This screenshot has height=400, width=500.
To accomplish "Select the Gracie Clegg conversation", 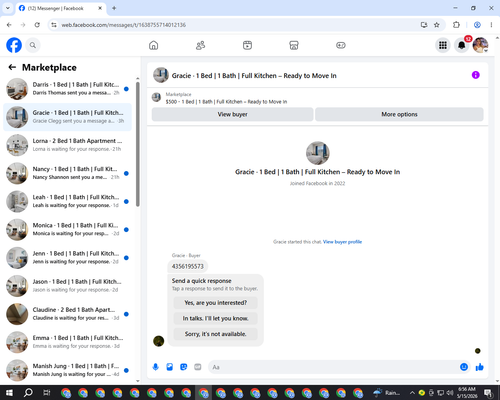I will coord(67,117).
